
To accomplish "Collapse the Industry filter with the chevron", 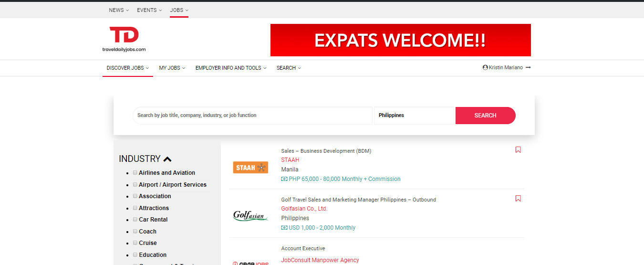I will [167, 159].
